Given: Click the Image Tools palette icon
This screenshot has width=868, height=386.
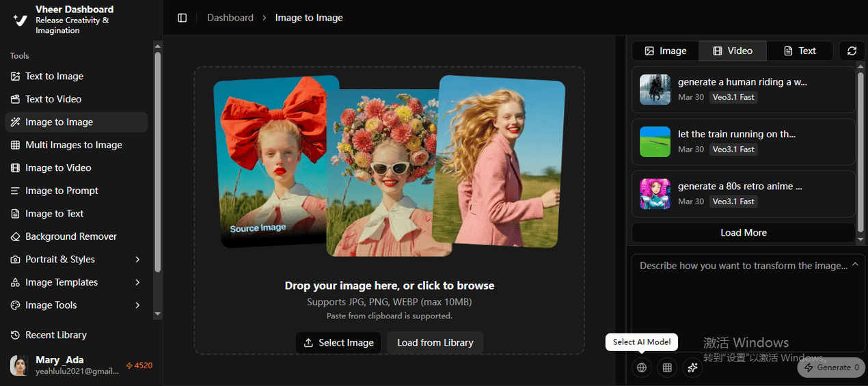Looking at the screenshot, I should click(15, 305).
